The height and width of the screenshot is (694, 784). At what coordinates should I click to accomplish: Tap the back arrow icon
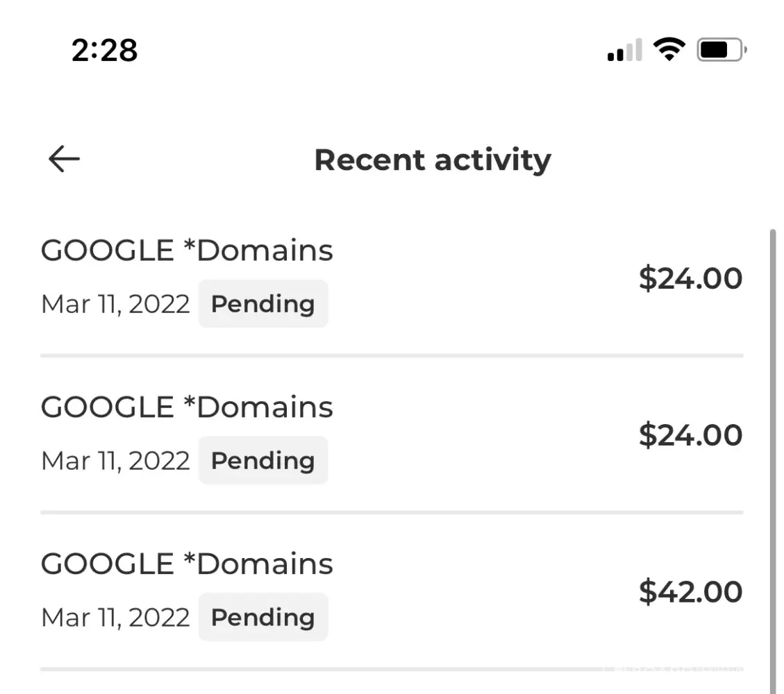64,159
